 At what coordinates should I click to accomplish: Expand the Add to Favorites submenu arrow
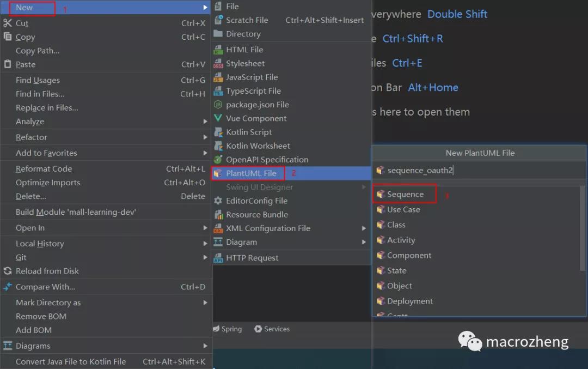(x=205, y=153)
